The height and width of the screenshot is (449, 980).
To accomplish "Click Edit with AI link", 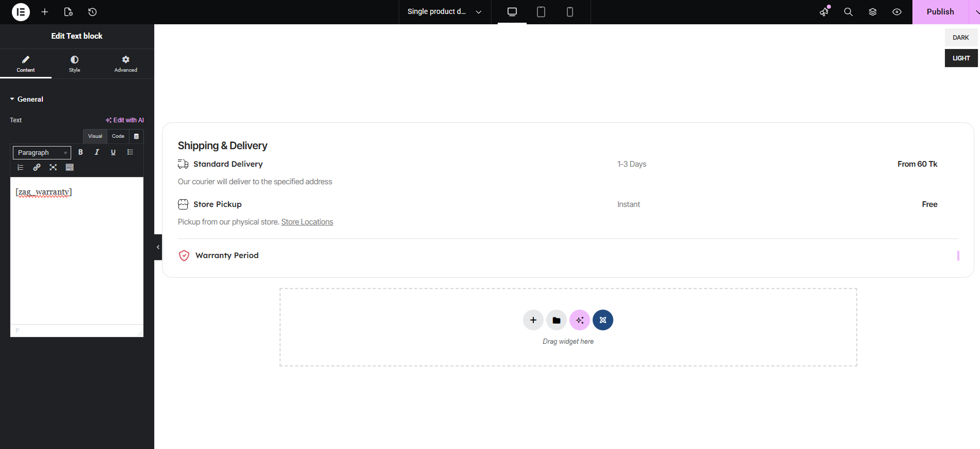I will click(x=125, y=120).
